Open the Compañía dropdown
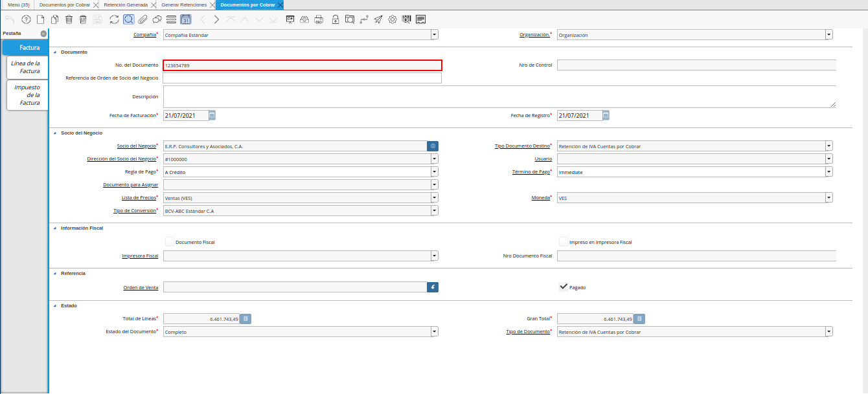Image resolution: width=868 pixels, height=394 pixels. point(434,35)
